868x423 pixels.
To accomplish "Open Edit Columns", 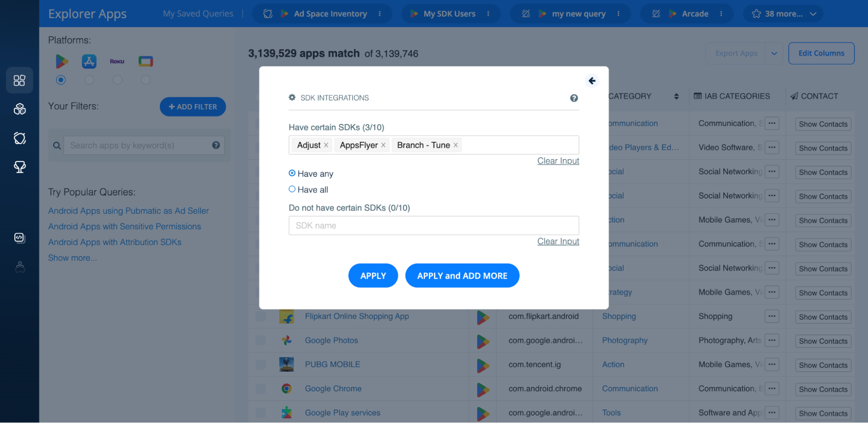I will point(821,53).
